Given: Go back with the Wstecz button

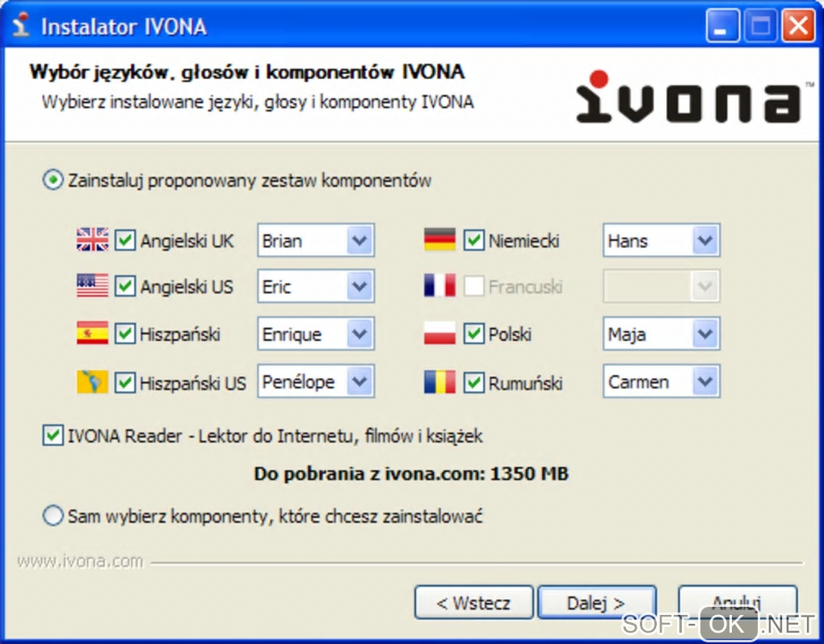Looking at the screenshot, I should click(x=474, y=603).
